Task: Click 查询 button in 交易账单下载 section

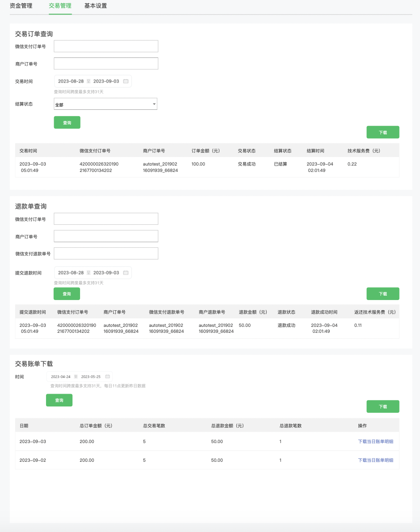Action: pyautogui.click(x=59, y=400)
